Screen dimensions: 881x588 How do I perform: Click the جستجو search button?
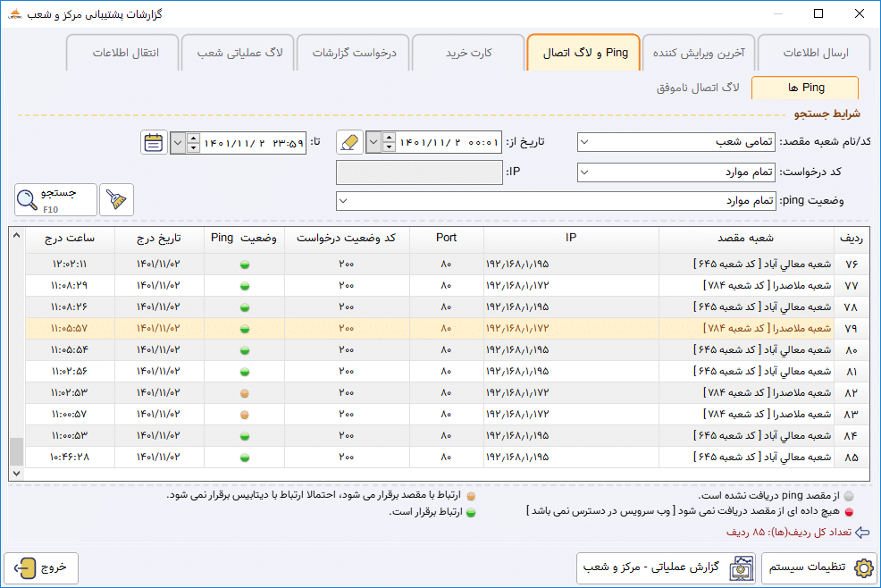(55, 199)
